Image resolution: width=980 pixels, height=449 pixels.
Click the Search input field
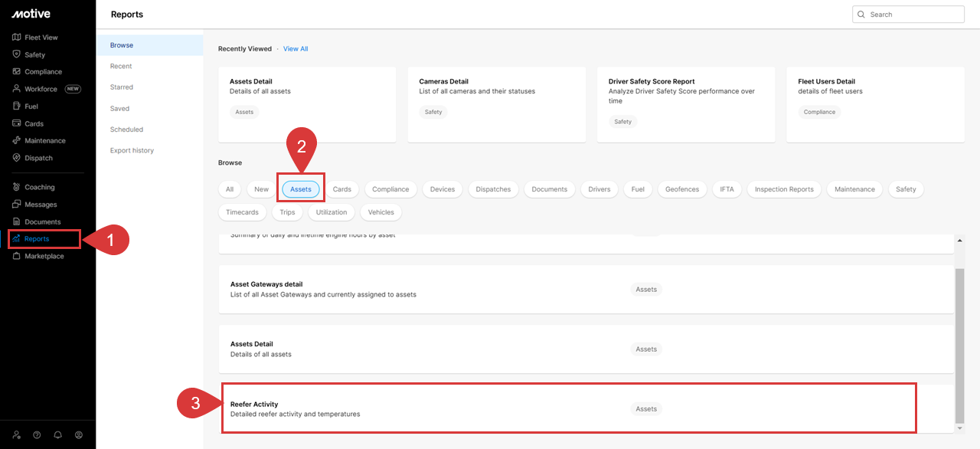[x=914, y=15]
